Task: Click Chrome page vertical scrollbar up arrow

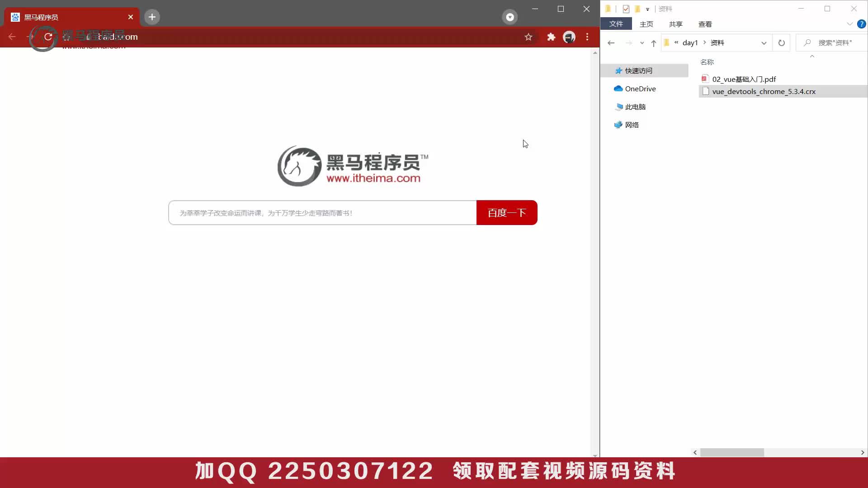Action: (595, 53)
